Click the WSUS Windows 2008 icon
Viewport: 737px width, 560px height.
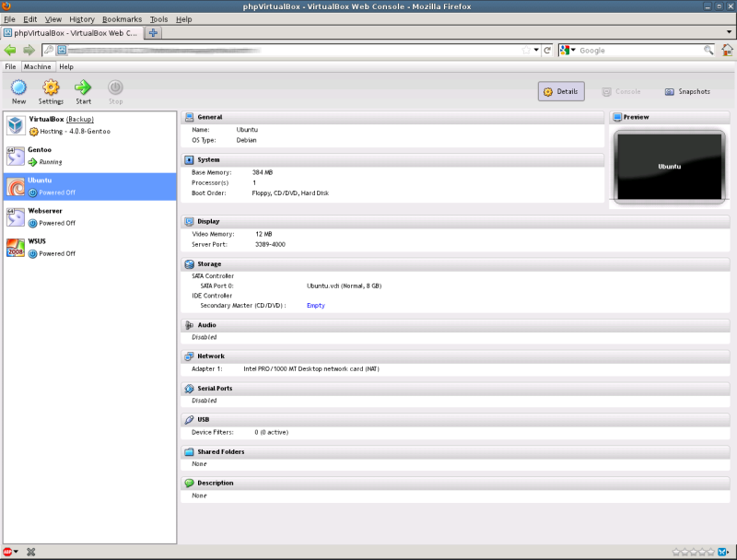point(16,248)
